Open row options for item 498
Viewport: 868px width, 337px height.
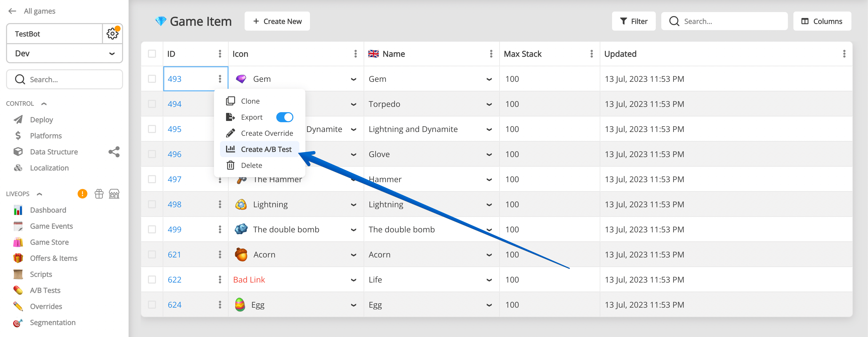(x=220, y=204)
